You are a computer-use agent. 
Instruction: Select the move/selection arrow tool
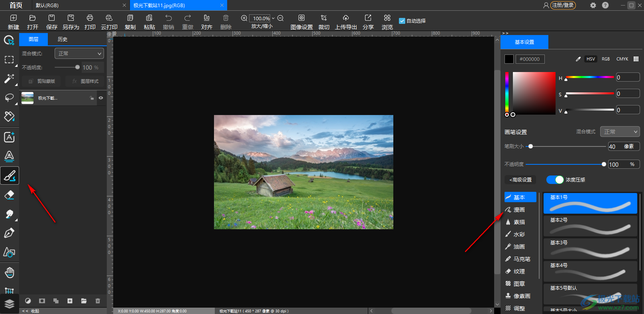point(9,40)
